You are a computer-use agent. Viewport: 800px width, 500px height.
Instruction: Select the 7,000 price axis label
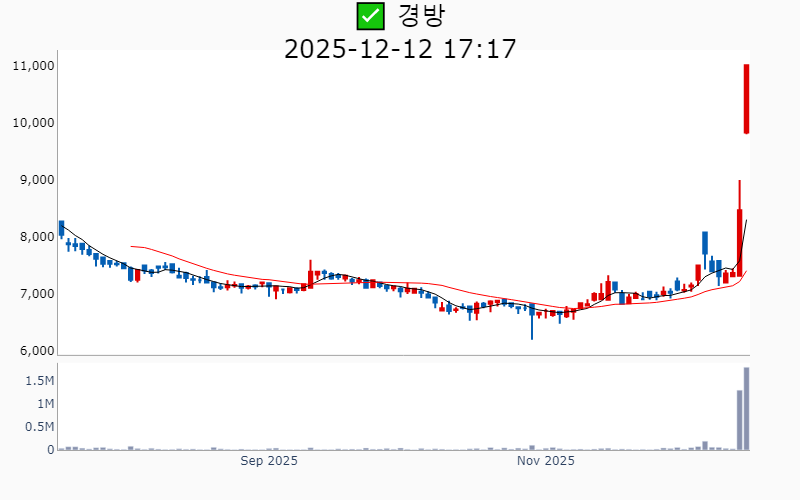click(x=35, y=294)
